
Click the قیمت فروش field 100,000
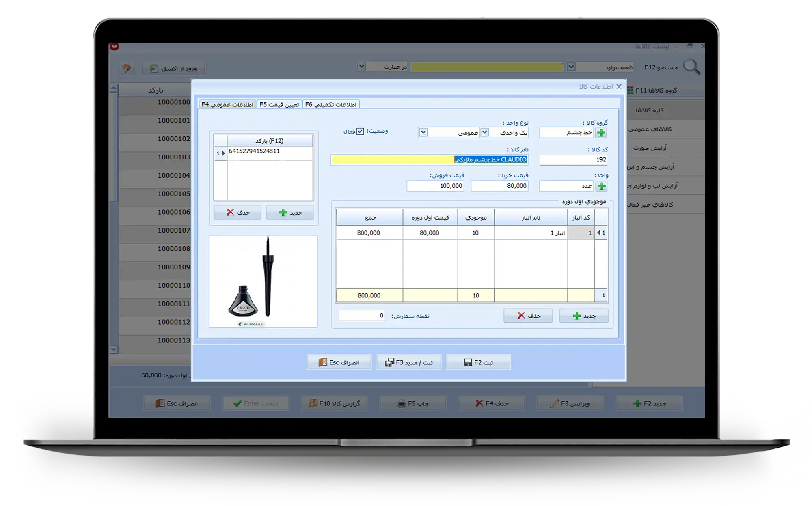[x=435, y=186]
